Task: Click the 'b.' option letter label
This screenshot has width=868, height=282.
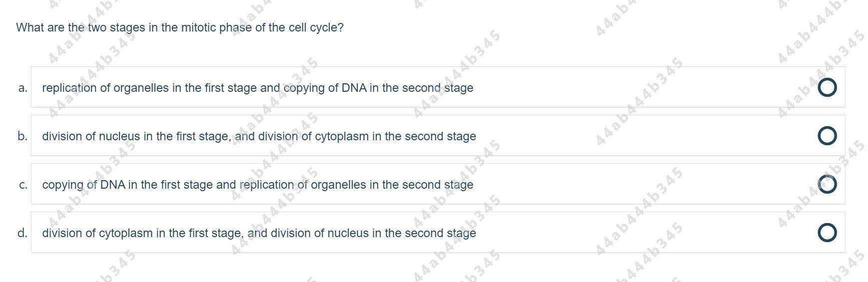Action: [22, 136]
